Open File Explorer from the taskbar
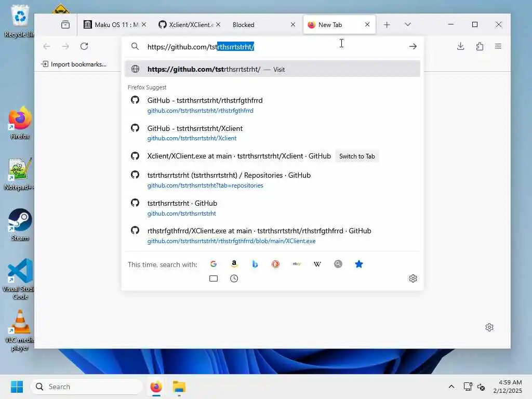The height and width of the screenshot is (399, 532). [x=179, y=387]
